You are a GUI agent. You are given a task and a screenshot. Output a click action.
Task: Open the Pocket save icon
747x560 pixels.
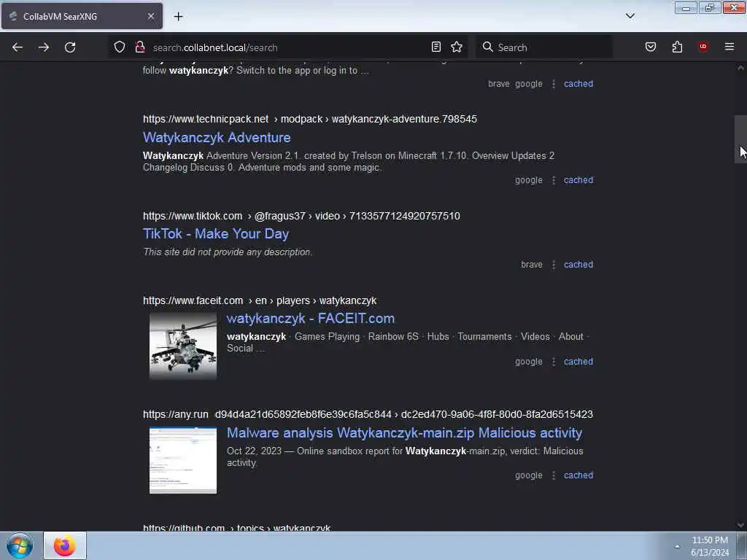pyautogui.click(x=650, y=47)
